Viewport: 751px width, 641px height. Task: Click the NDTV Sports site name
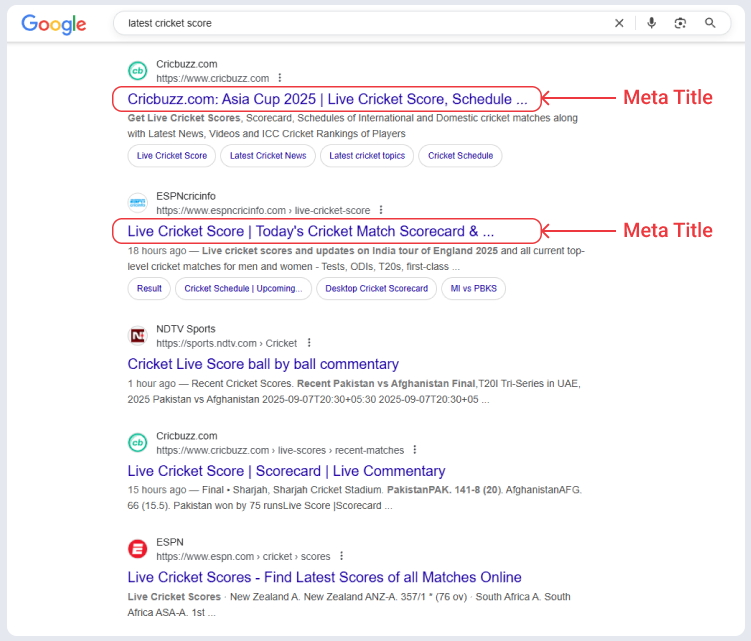[186, 329]
